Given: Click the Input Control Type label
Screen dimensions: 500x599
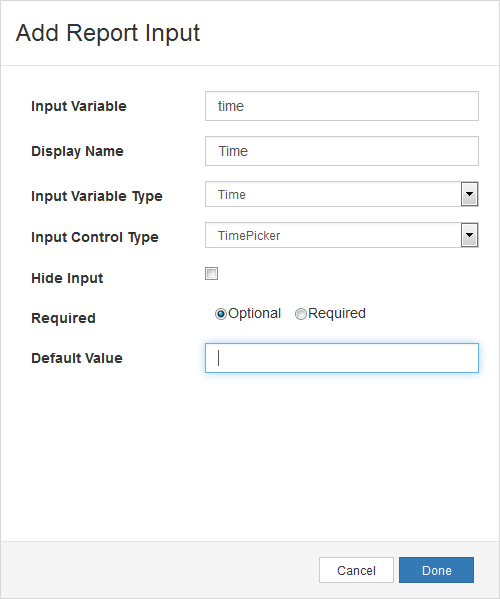Looking at the screenshot, I should [95, 237].
